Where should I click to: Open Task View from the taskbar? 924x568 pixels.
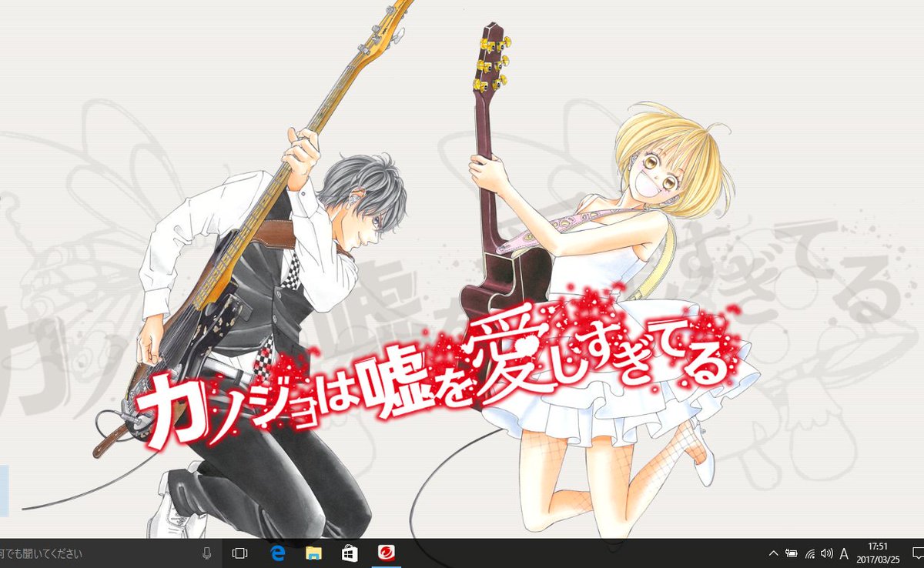(239, 553)
